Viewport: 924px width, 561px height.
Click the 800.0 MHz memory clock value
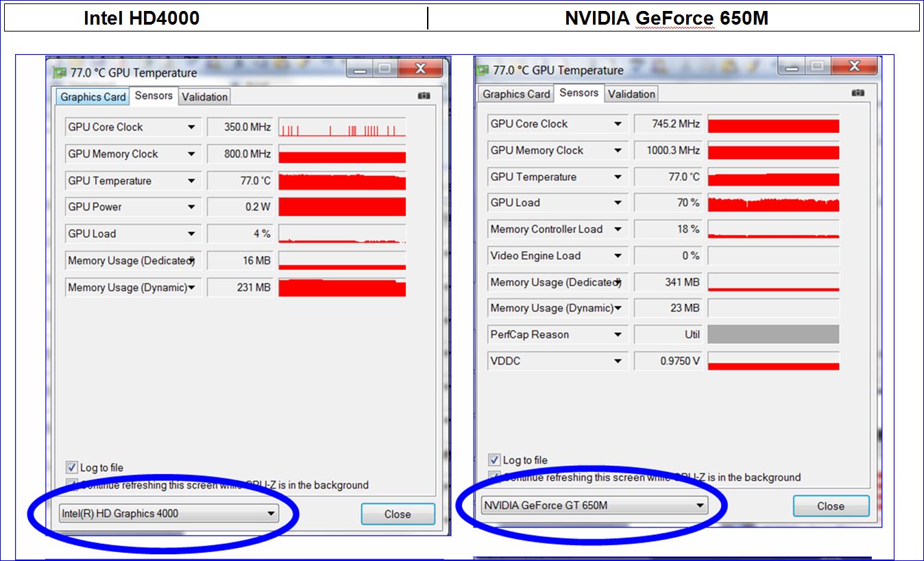pyautogui.click(x=240, y=154)
